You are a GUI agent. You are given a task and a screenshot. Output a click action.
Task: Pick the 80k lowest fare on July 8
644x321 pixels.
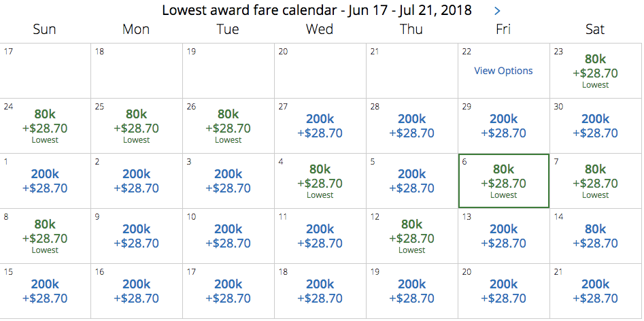pyautogui.click(x=45, y=236)
